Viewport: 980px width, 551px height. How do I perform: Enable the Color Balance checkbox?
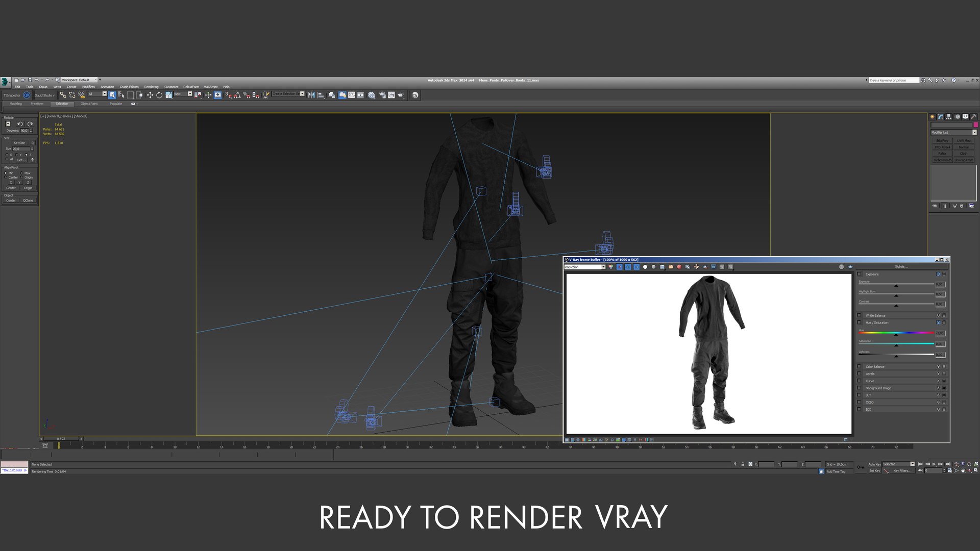tap(859, 366)
